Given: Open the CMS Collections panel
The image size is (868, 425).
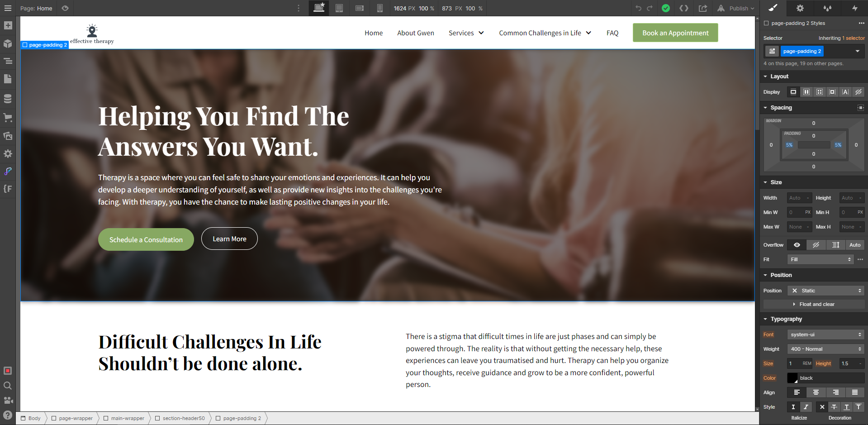Looking at the screenshot, I should pos(8,98).
